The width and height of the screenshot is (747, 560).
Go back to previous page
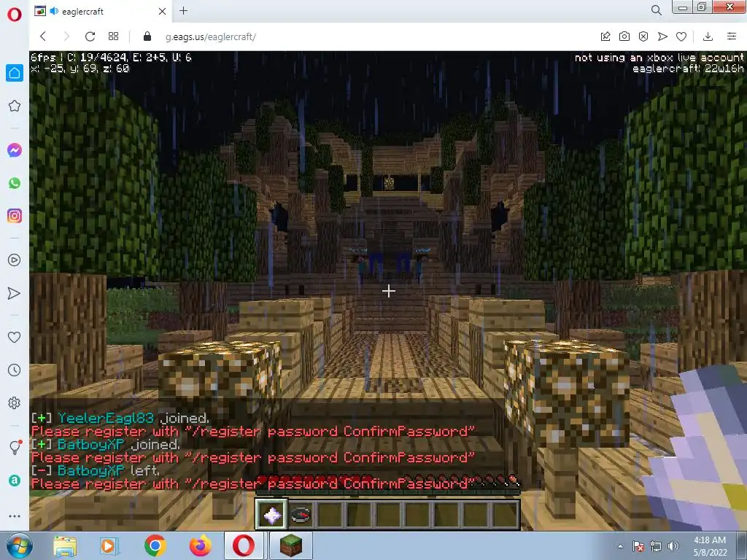click(43, 36)
